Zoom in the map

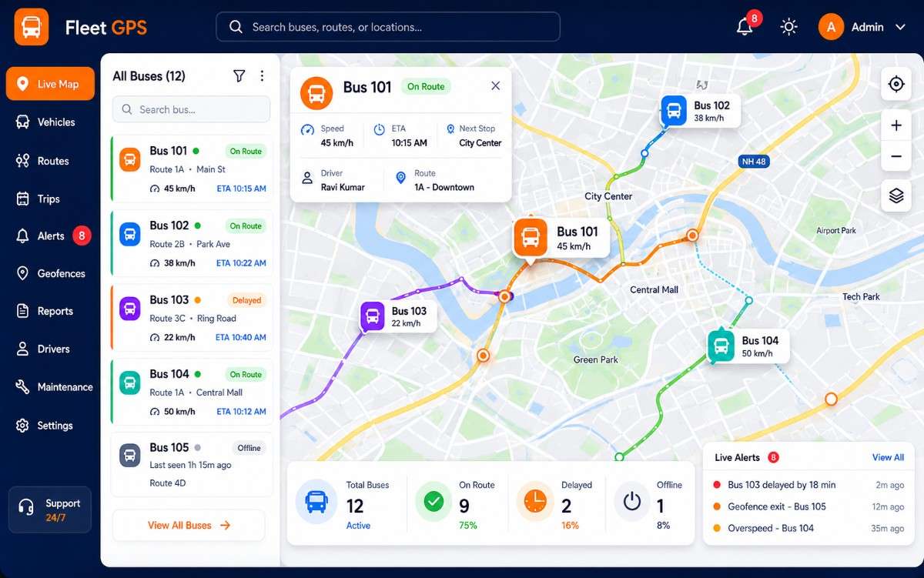pos(896,125)
